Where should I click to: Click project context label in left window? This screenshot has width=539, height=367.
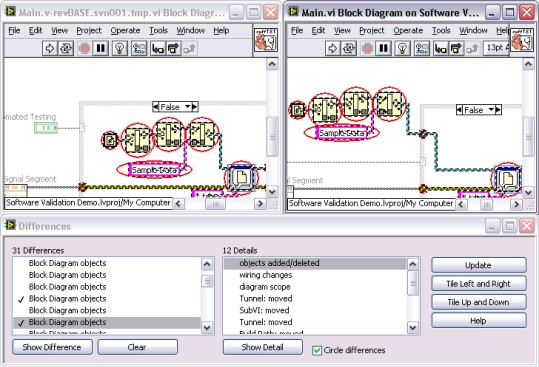tap(88, 203)
